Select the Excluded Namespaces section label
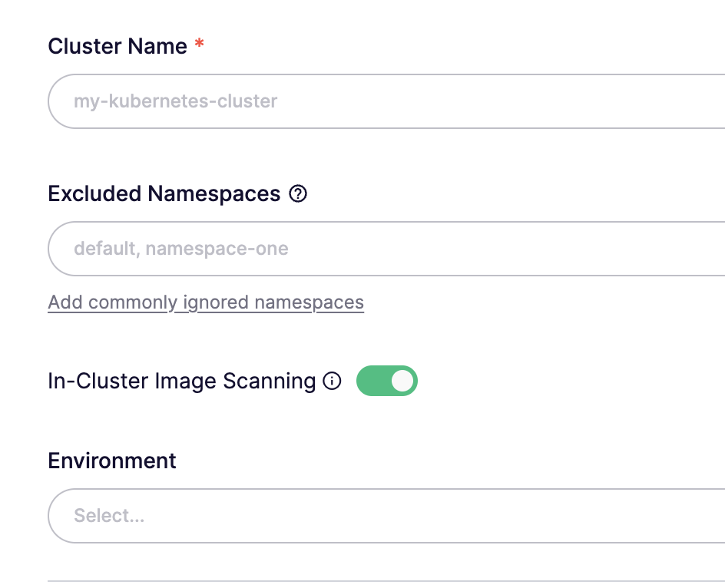The height and width of the screenshot is (588, 725). (164, 193)
